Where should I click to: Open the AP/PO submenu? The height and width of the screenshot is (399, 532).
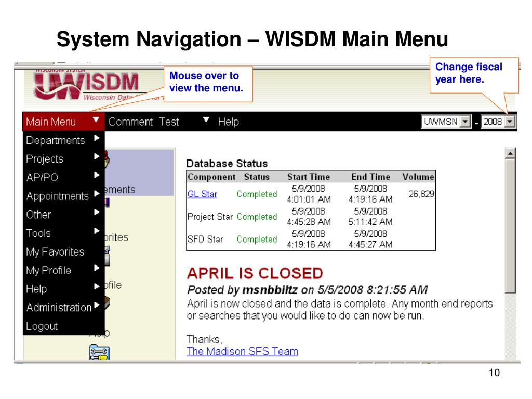coord(63,177)
